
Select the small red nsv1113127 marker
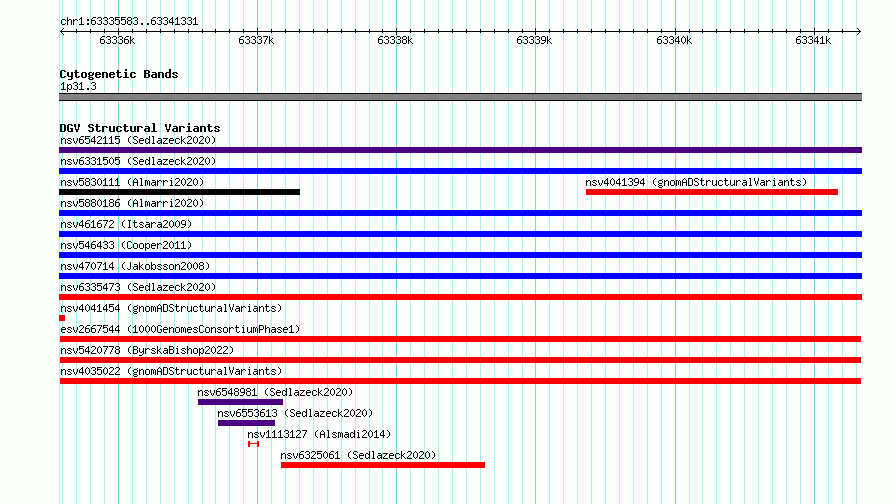coord(253,444)
